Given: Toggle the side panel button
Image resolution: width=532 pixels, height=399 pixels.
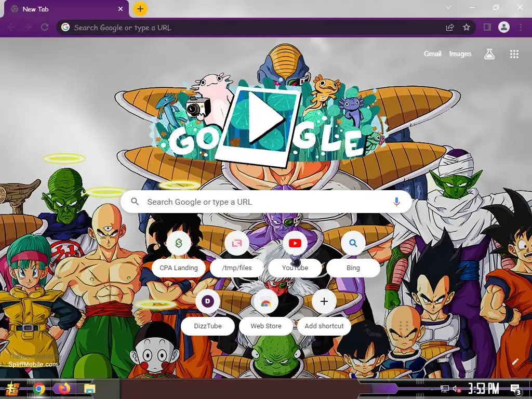Looking at the screenshot, I should point(487,27).
